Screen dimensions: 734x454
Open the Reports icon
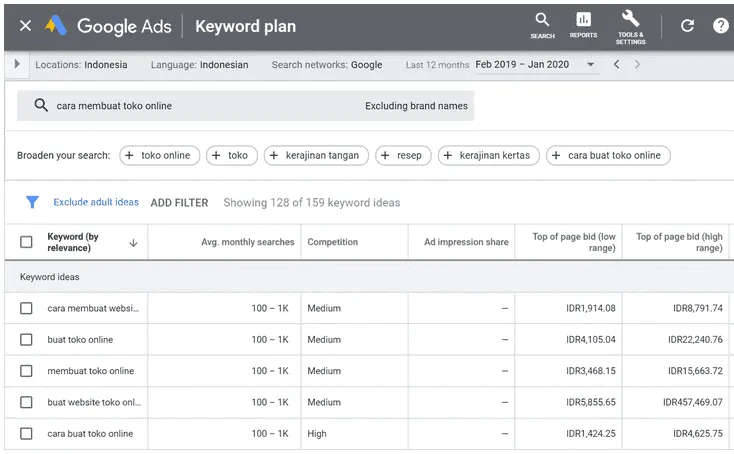pyautogui.click(x=583, y=25)
